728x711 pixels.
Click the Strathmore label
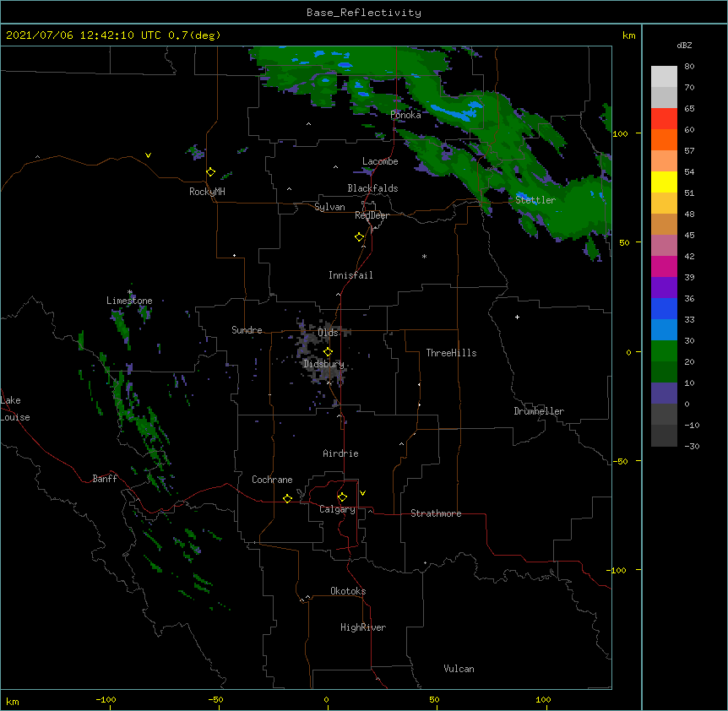tap(436, 513)
